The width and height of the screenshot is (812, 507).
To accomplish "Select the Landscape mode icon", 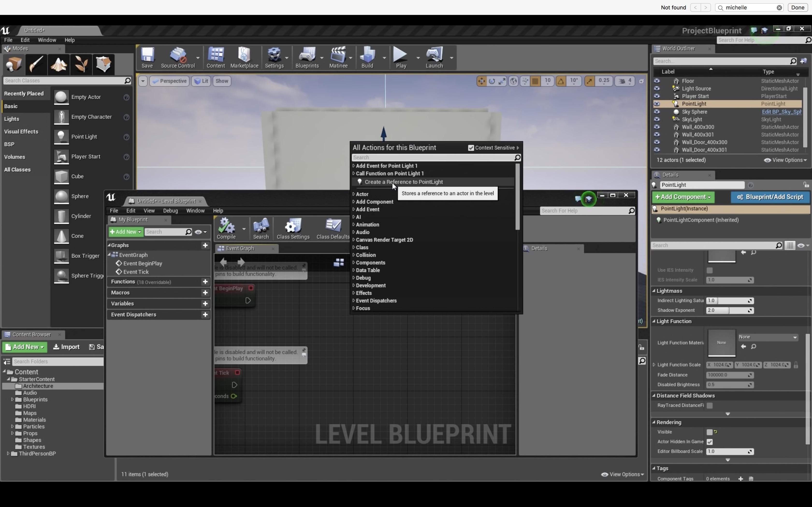I will coord(59,64).
